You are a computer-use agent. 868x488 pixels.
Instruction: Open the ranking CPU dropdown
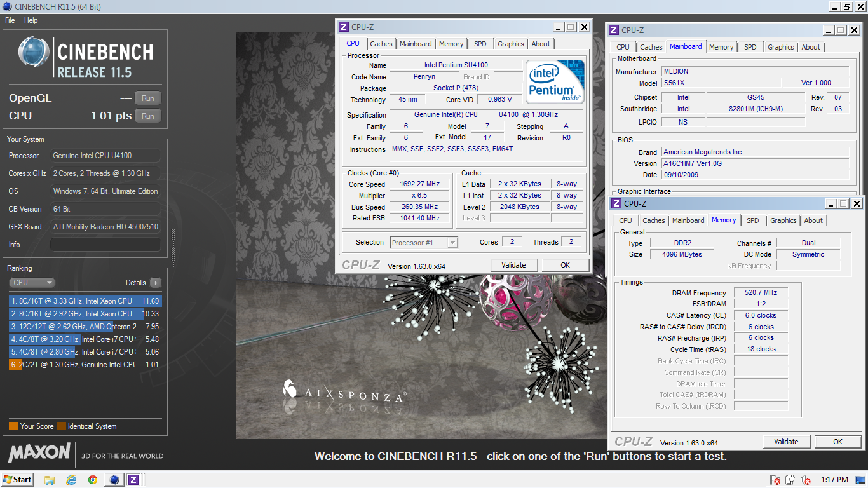point(32,283)
